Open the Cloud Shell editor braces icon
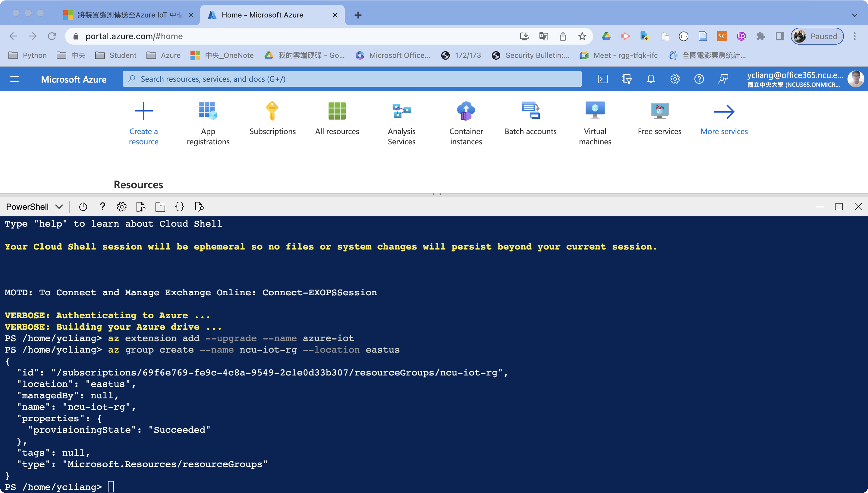Viewport: 868px width, 493px height. click(180, 206)
